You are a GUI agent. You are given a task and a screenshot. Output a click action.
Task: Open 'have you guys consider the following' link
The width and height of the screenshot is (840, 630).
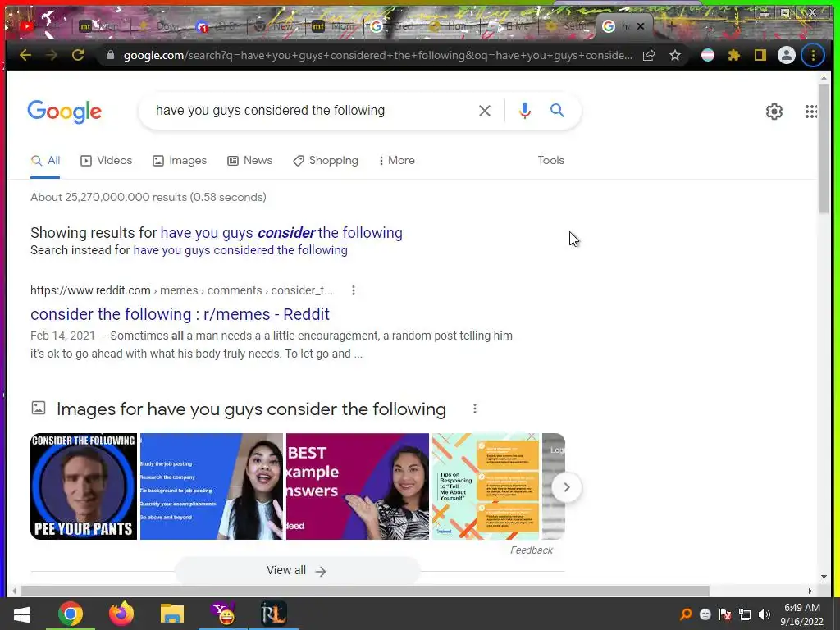281,233
